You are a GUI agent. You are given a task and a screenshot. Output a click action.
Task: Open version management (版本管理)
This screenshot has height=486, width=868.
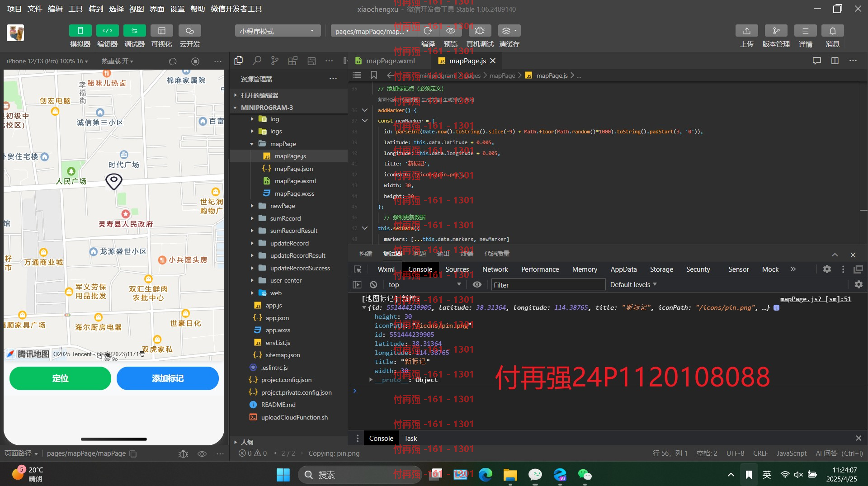(776, 31)
